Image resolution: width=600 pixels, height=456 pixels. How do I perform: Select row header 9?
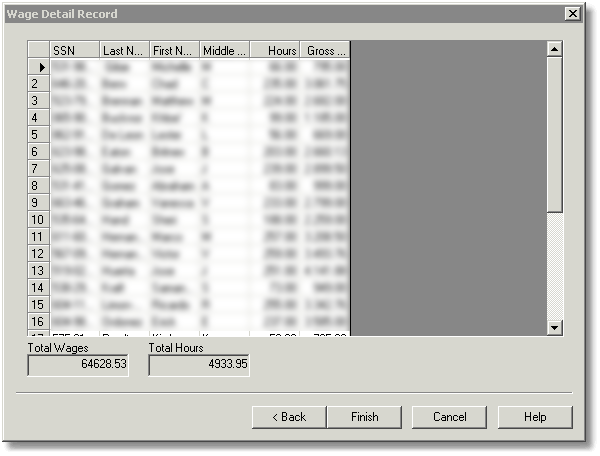pos(39,203)
